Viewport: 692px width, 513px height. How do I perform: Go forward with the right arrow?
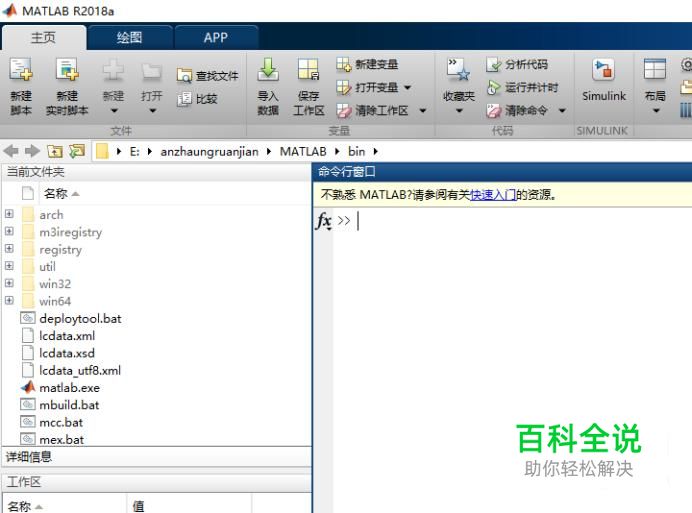(x=32, y=151)
